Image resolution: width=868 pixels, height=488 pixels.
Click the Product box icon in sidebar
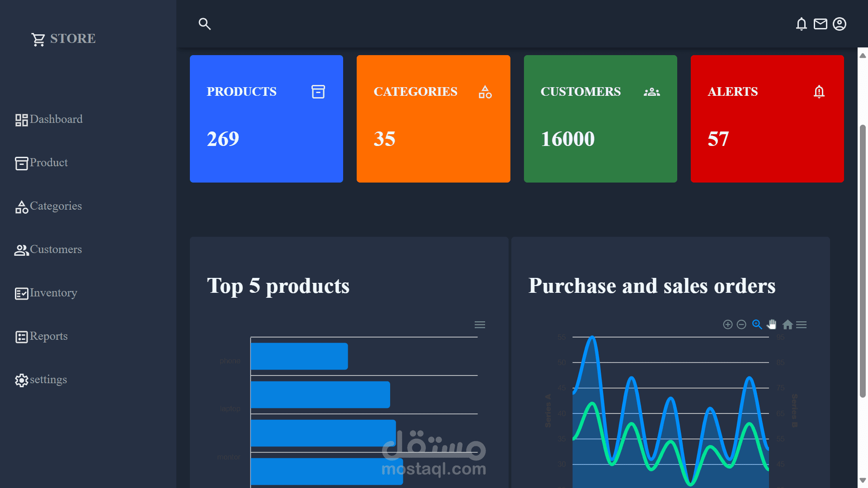[x=22, y=164]
